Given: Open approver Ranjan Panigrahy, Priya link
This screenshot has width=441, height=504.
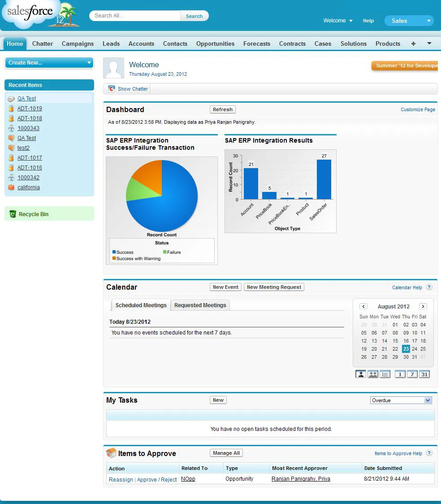Looking at the screenshot, I should pyautogui.click(x=301, y=479).
